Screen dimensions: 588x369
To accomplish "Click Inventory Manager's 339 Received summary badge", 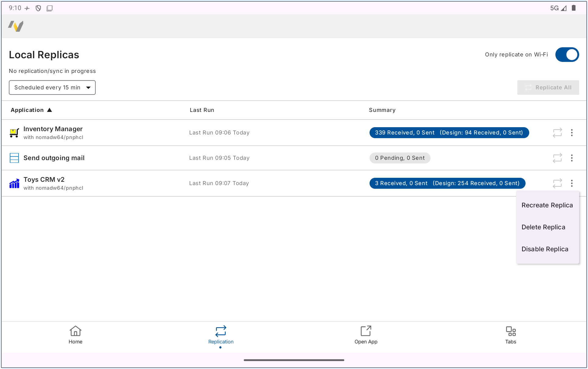I will 449,133.
